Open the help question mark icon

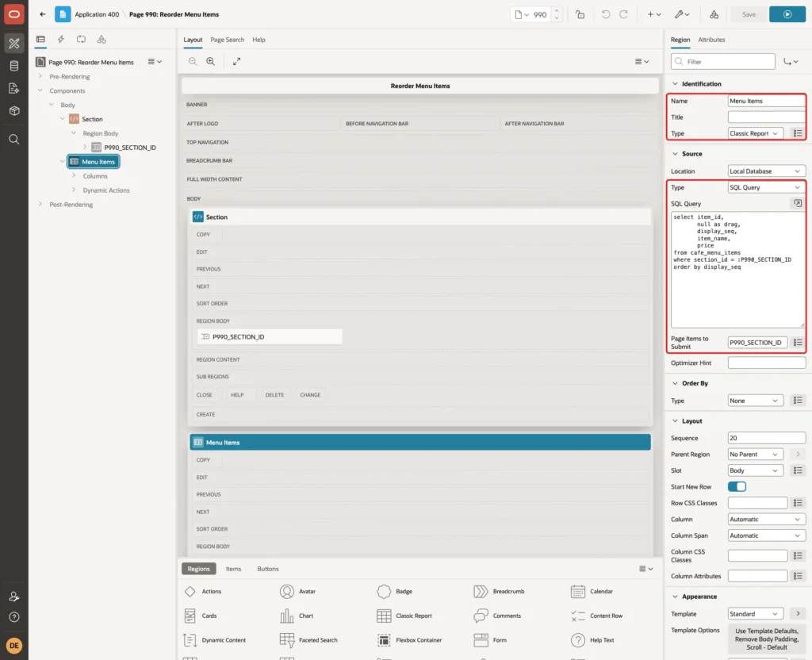14,617
